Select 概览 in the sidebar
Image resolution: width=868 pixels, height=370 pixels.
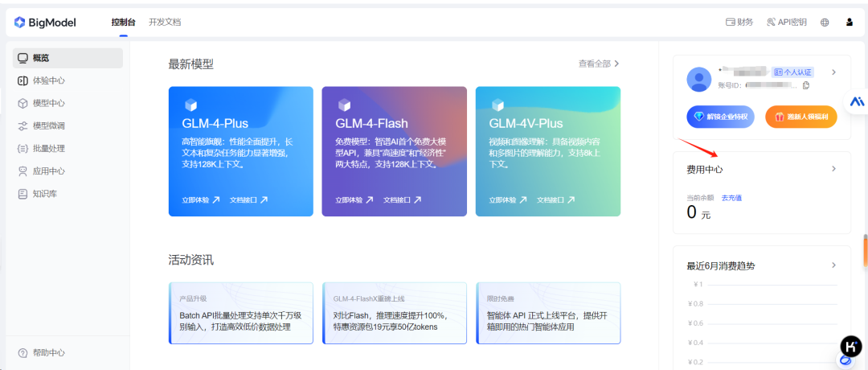click(x=68, y=58)
